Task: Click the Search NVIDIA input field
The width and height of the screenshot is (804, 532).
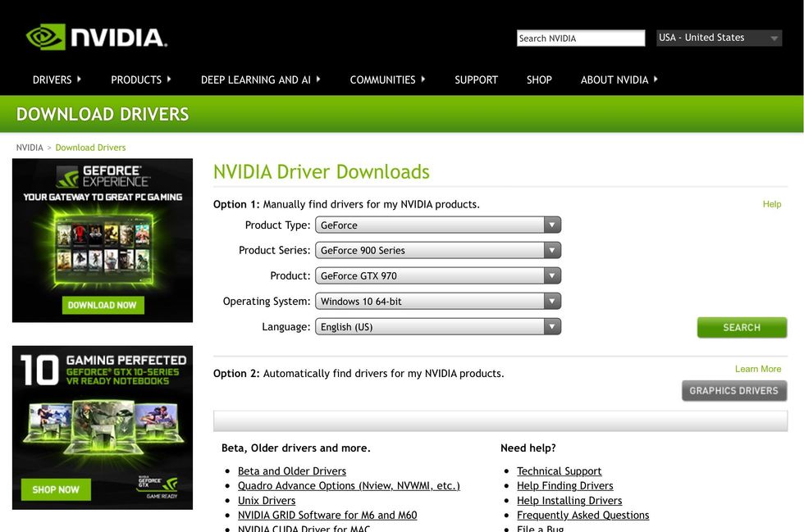Action: (580, 38)
